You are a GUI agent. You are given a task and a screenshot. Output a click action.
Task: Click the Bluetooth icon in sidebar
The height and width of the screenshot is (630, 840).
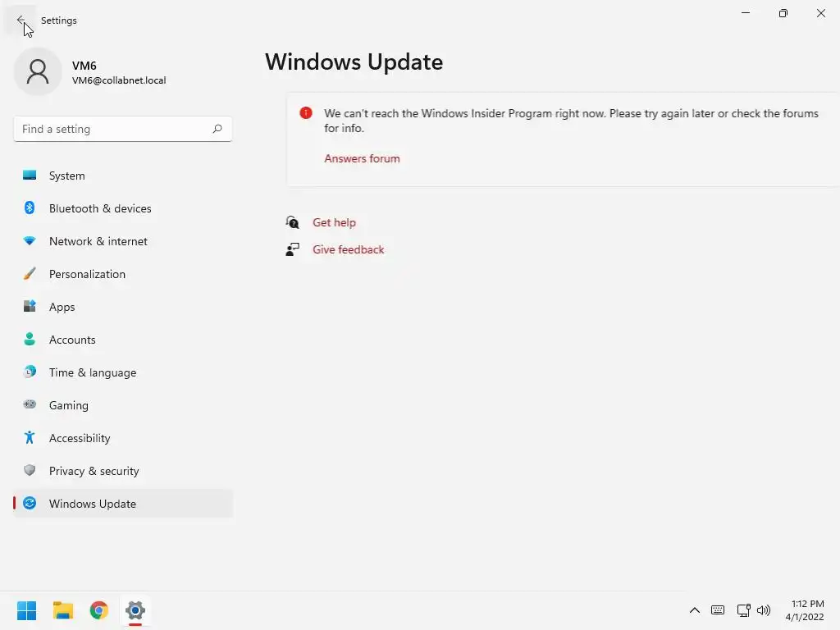tap(30, 208)
